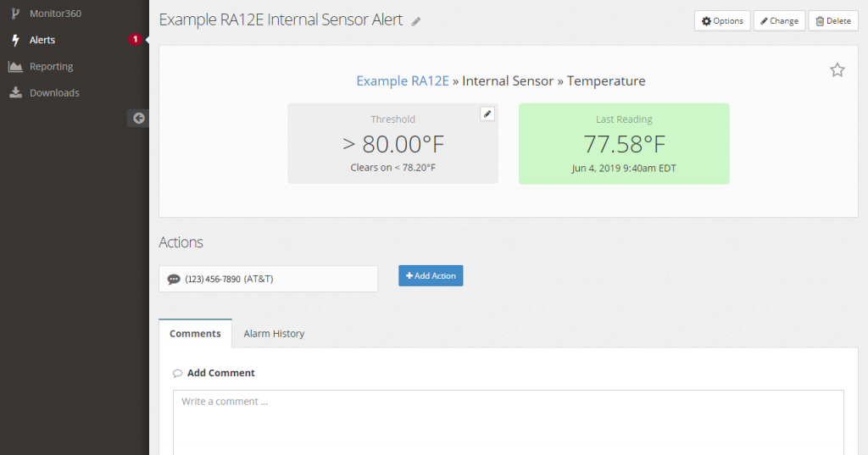868x455 pixels.
Task: Toggle the favorite star icon
Action: [x=837, y=70]
